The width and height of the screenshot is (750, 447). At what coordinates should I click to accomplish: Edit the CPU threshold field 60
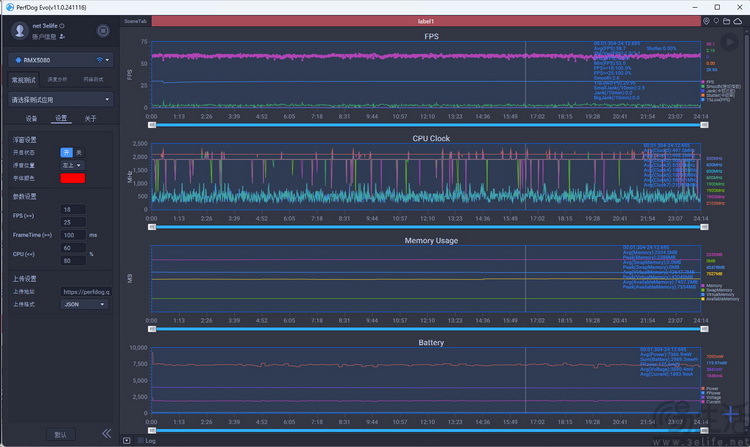pyautogui.click(x=73, y=248)
